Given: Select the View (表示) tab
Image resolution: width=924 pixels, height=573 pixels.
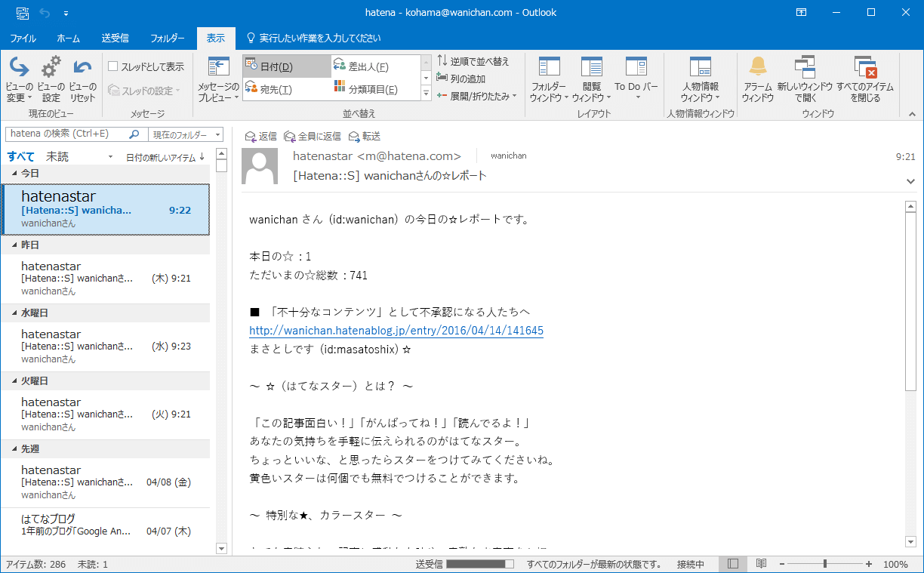Looking at the screenshot, I should pos(216,38).
